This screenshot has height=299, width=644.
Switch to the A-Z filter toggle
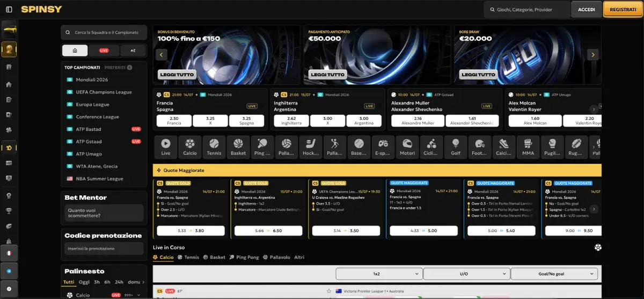coord(133,50)
